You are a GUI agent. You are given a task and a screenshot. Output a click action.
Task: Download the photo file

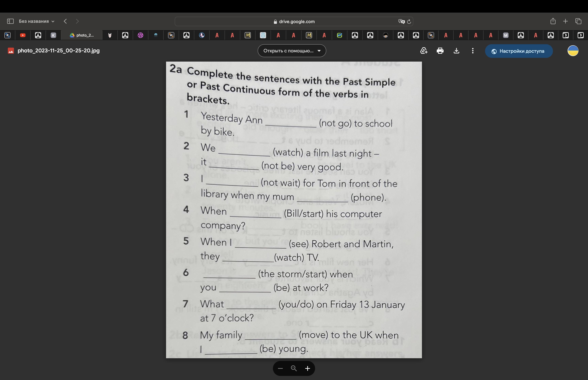456,51
